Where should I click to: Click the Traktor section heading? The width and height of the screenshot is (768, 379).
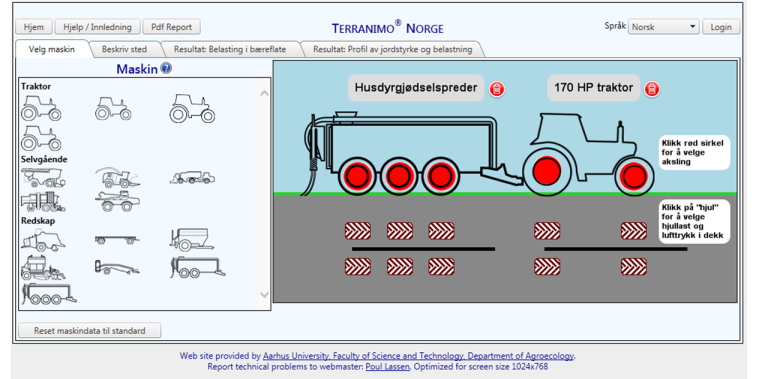36,87
